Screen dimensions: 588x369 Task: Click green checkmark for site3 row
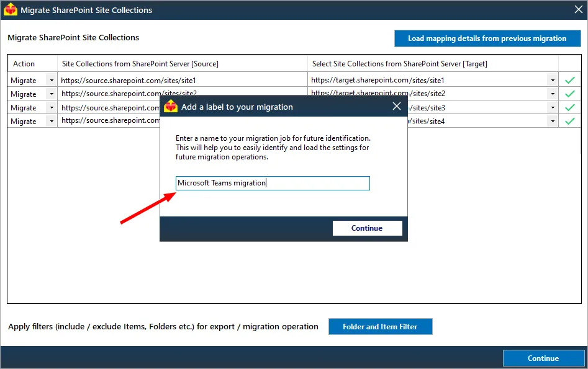[x=569, y=107]
